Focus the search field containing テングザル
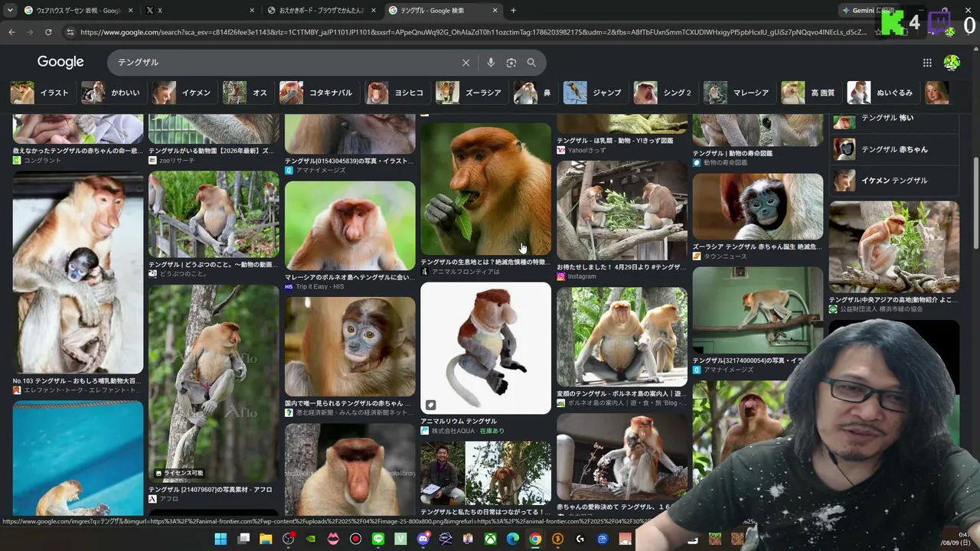 (x=283, y=63)
